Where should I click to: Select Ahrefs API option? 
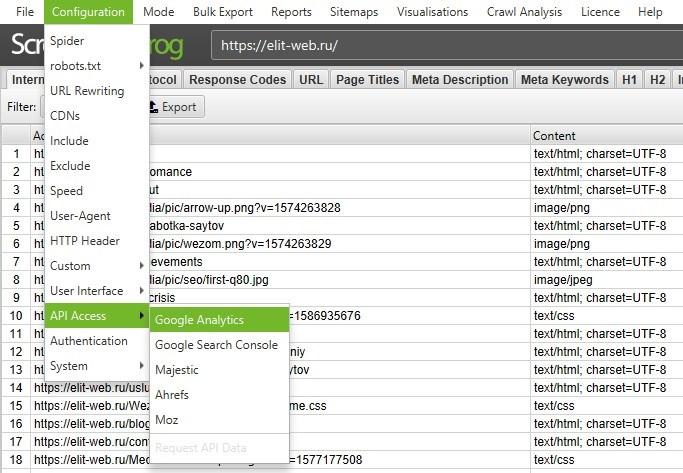click(219, 395)
